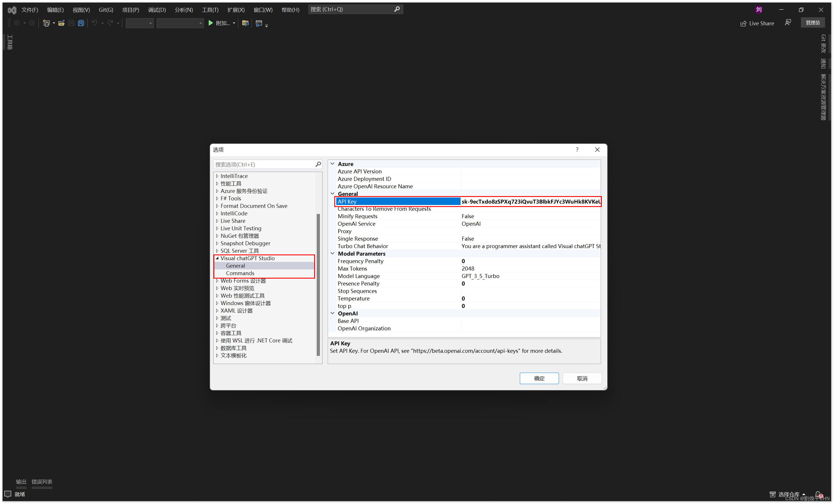Image resolution: width=834 pixels, height=504 pixels.
Task: Select Commands under Visual chatGPT Studio
Action: [240, 273]
